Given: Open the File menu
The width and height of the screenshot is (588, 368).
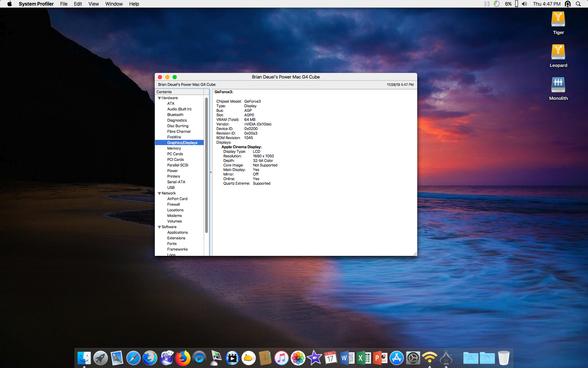Looking at the screenshot, I should point(64,4).
